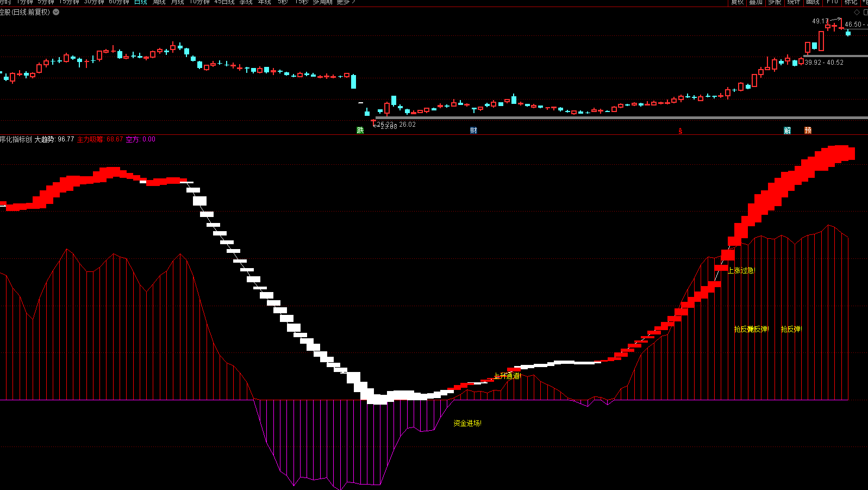Viewport: 868px width, 490px height.
Task: Open the 标记 mark tool
Action: pyautogui.click(x=851, y=2)
